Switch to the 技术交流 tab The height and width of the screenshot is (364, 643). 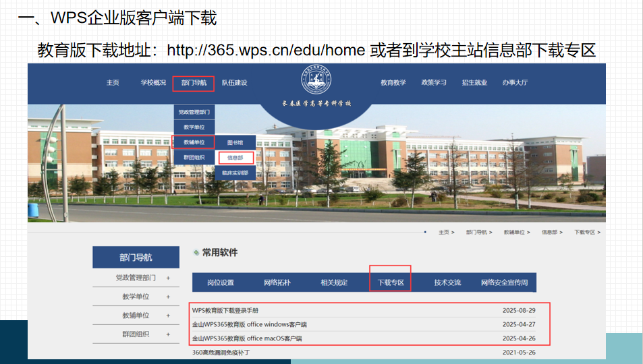448,282
